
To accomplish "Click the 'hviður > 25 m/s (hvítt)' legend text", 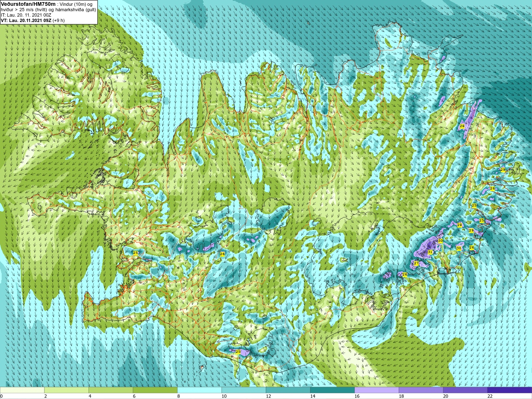I will 25,9.
